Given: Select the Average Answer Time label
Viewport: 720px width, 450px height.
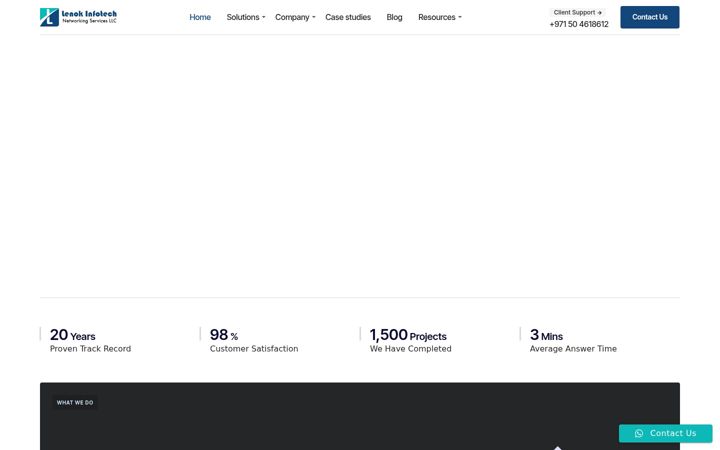Looking at the screenshot, I should (x=573, y=349).
